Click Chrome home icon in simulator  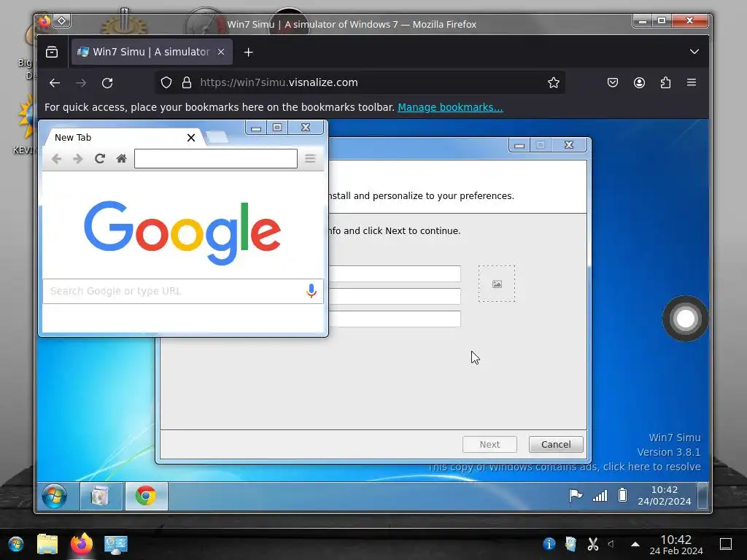tap(122, 158)
